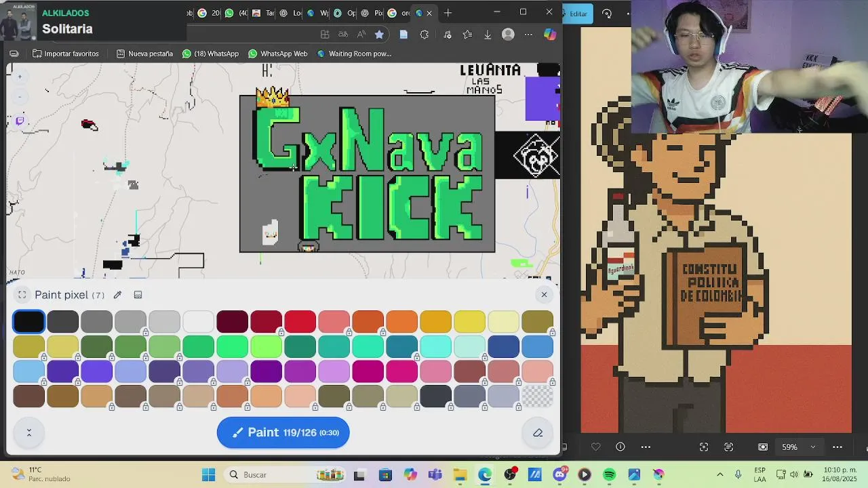
Task: Open 'Waiting Room pow...' bookmark
Action: tap(354, 54)
